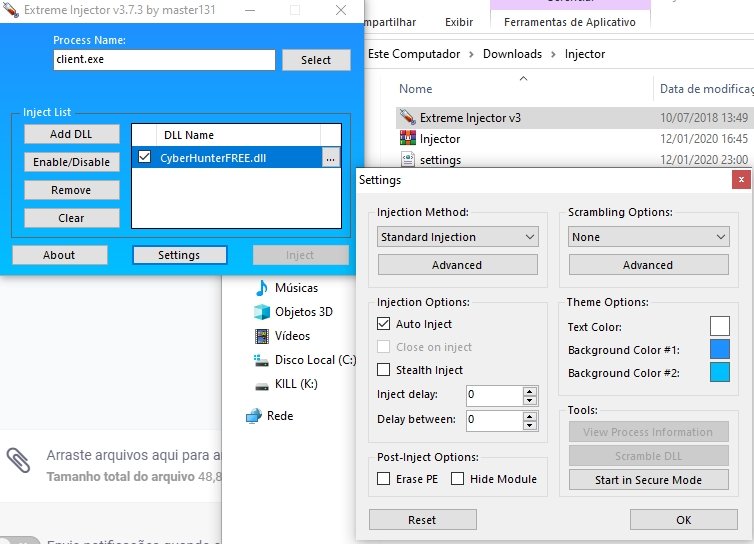This screenshot has height=544, width=754.
Task: Tick the Erase PE checkbox
Action: tap(384, 479)
